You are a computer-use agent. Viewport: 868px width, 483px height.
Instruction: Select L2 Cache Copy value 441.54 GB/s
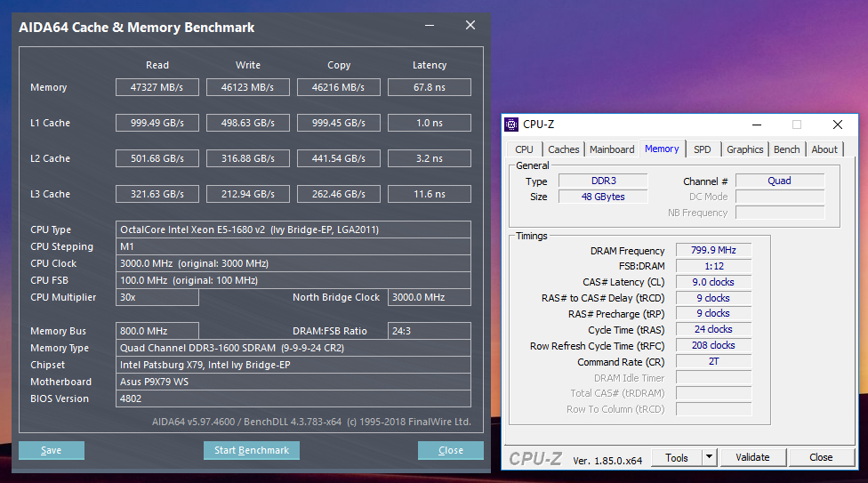[339, 158]
